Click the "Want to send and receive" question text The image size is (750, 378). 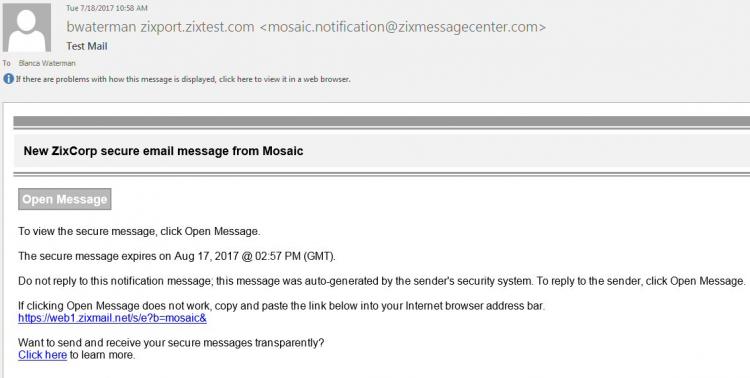tap(171, 343)
